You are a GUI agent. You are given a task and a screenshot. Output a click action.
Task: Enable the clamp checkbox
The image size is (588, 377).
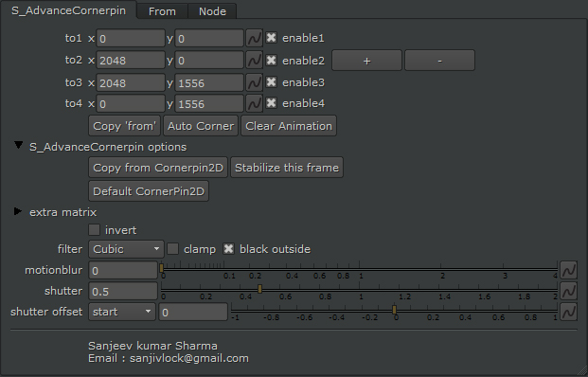173,249
